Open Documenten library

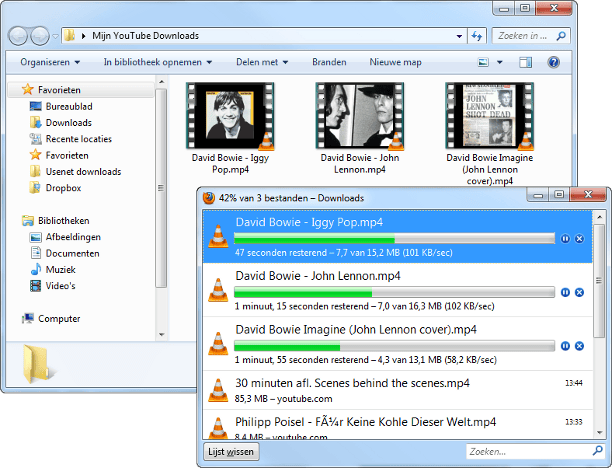[64, 253]
